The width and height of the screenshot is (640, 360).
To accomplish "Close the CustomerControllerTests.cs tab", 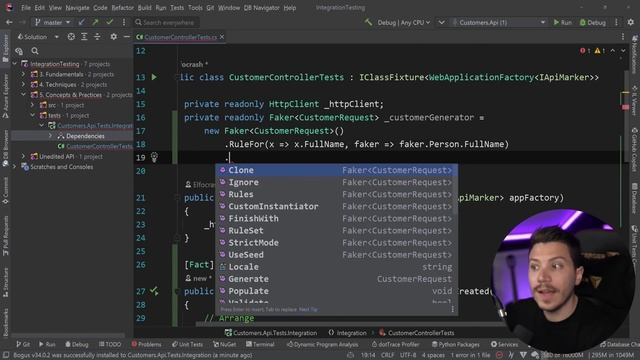I will pos(222,37).
